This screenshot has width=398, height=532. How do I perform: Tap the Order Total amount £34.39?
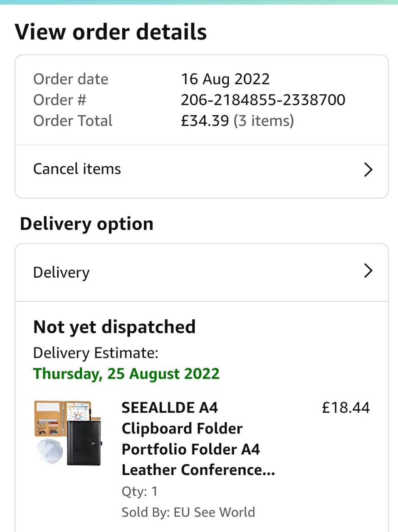pos(205,121)
